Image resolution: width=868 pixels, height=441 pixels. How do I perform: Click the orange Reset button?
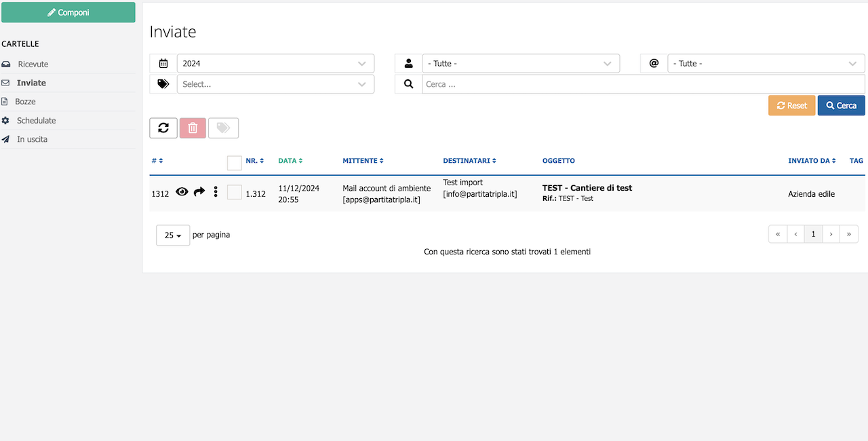click(x=791, y=105)
